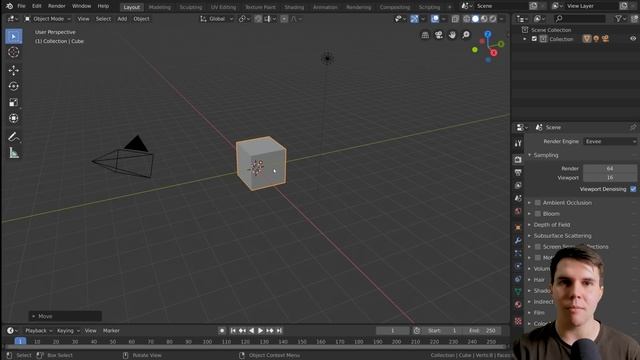Select the Annotate tool
640x360 pixels.
click(13, 137)
